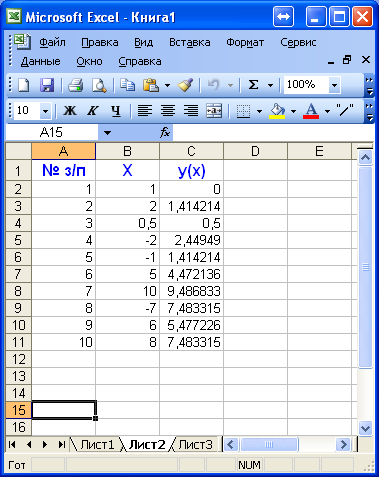This screenshot has height=477, width=379.
Task: Go to last sheet tab button
Action: 61,444
